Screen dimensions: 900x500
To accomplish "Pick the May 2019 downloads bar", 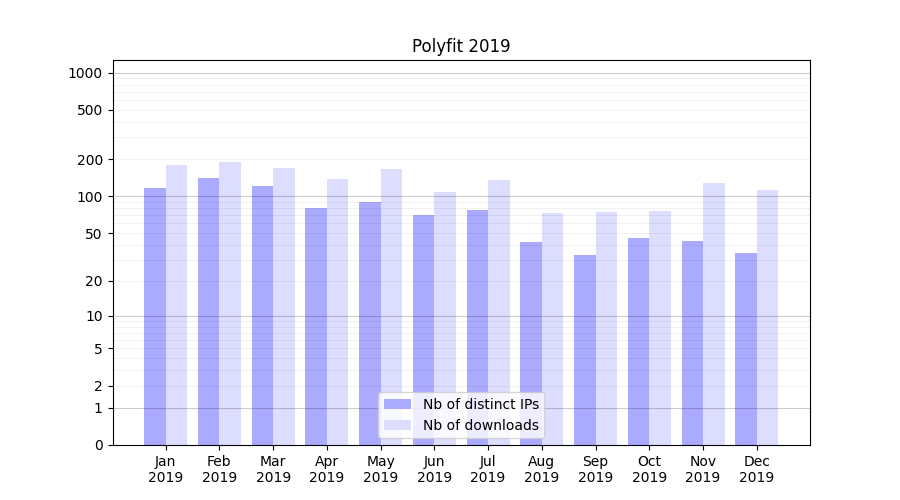I will point(391,306).
